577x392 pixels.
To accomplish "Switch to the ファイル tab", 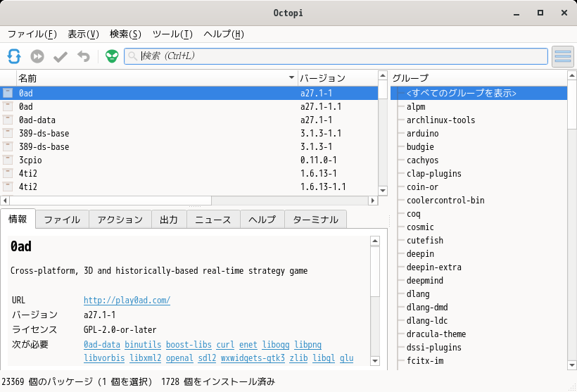I will click(x=62, y=220).
